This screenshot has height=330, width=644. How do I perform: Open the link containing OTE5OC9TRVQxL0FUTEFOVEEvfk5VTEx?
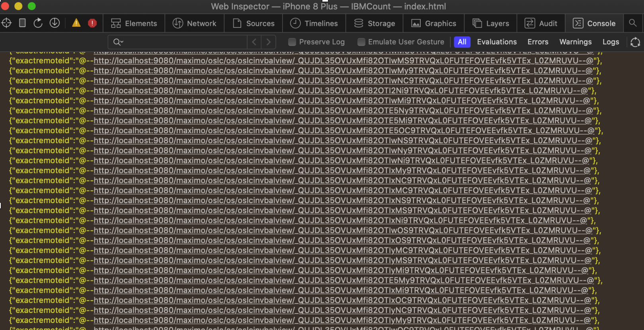click(x=343, y=130)
